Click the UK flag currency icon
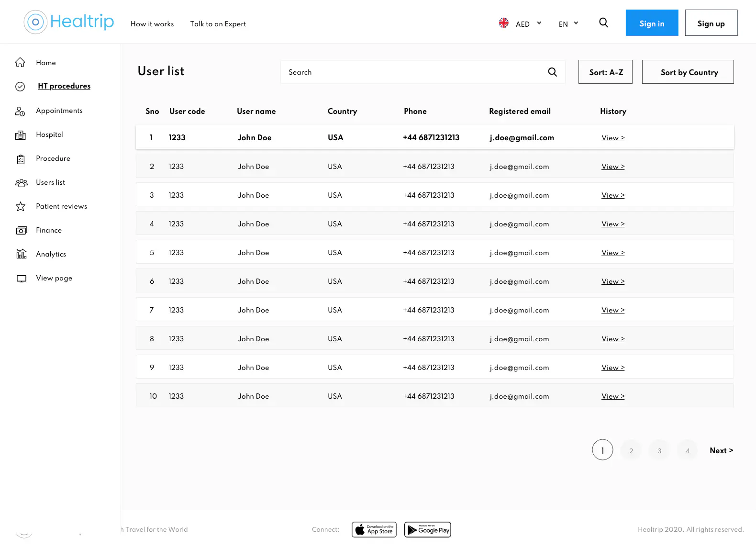The image size is (756, 548). 504,23
